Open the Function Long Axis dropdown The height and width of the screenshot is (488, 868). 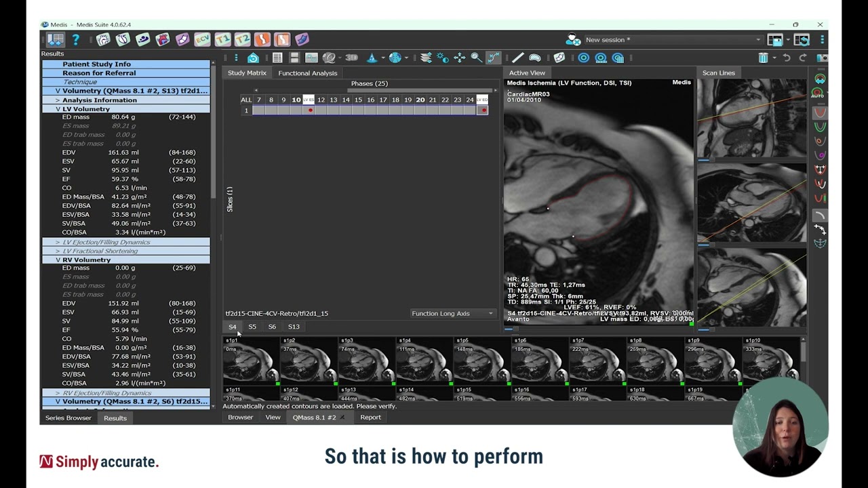pos(452,314)
